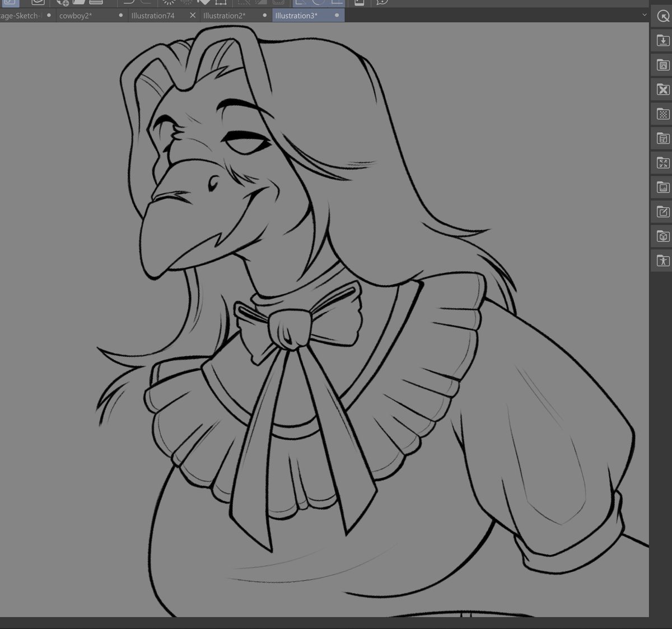Switch to the cowboy2 tab
This screenshot has width=672, height=629.
(x=76, y=15)
